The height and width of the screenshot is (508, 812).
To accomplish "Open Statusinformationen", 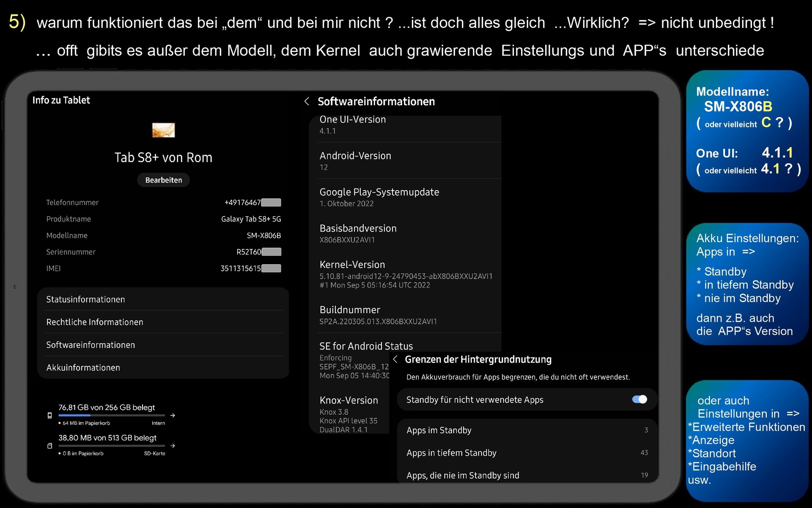I will (x=163, y=299).
